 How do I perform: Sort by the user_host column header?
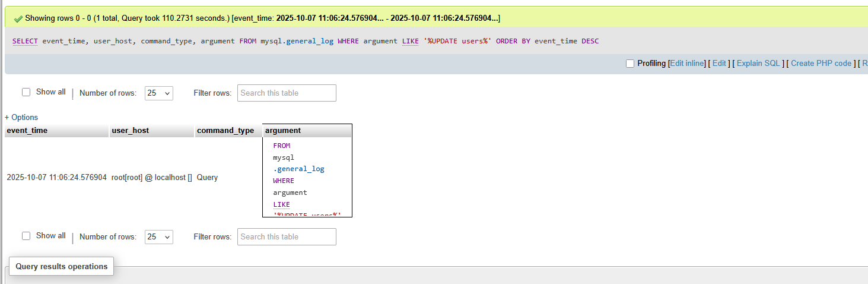pyautogui.click(x=131, y=131)
